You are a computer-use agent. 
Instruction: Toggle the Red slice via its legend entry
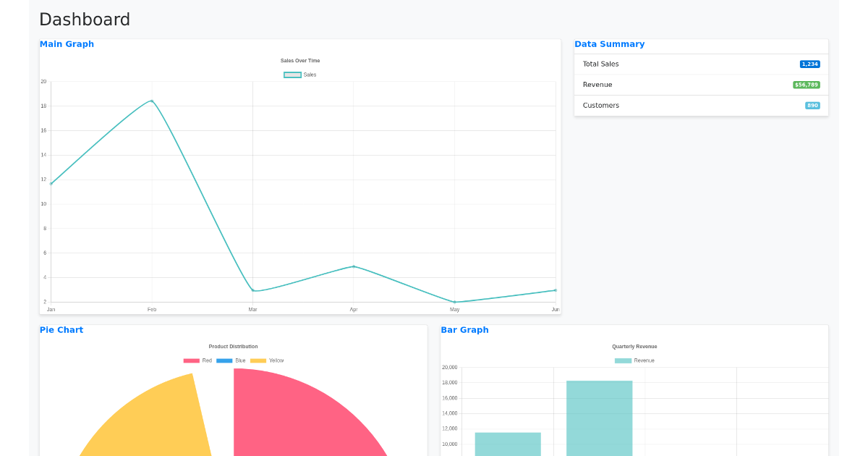pyautogui.click(x=195, y=360)
